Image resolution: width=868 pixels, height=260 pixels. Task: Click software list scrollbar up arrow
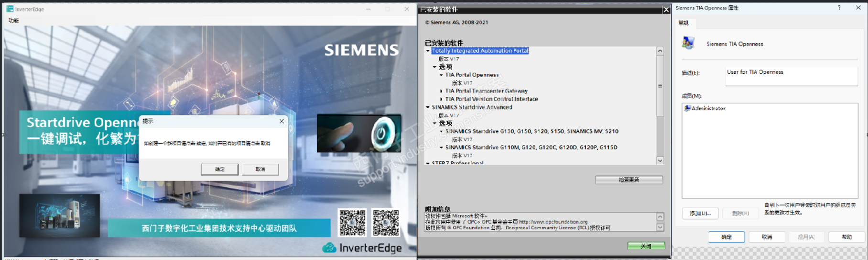point(660,51)
